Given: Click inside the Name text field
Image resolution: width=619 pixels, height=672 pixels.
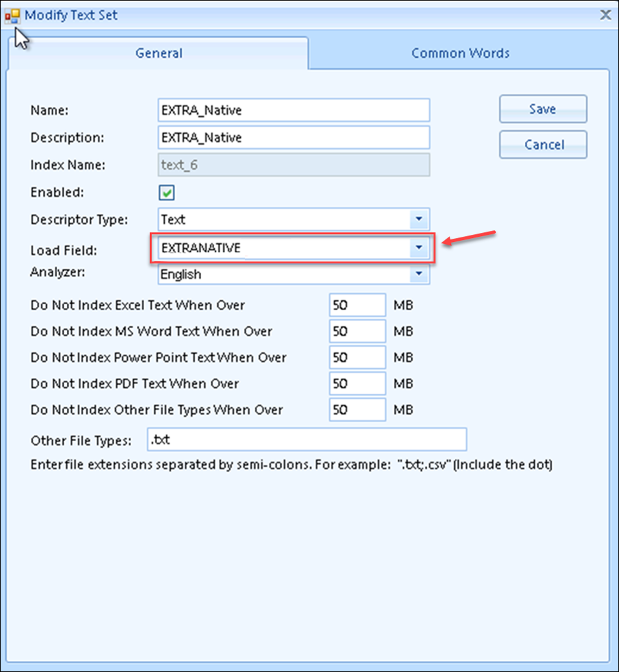Looking at the screenshot, I should [x=292, y=110].
